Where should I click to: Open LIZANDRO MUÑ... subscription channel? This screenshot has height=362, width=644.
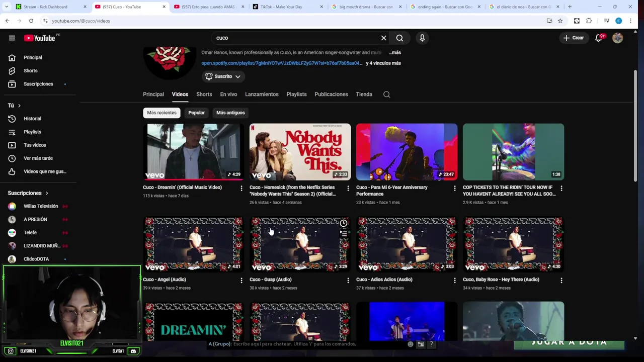click(x=41, y=246)
